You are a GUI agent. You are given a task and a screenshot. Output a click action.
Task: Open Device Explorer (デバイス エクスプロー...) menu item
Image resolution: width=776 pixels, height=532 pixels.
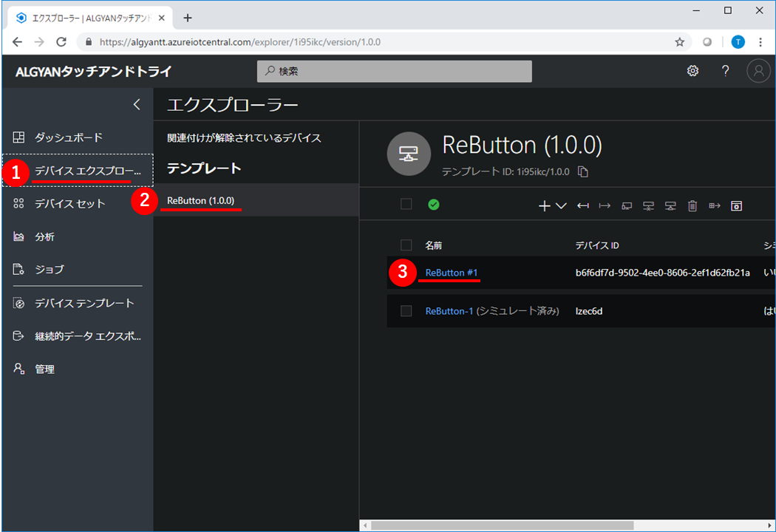click(78, 170)
